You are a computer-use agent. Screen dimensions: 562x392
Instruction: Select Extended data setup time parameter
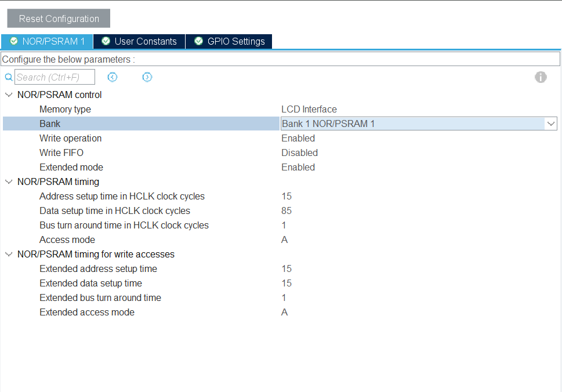click(x=90, y=284)
